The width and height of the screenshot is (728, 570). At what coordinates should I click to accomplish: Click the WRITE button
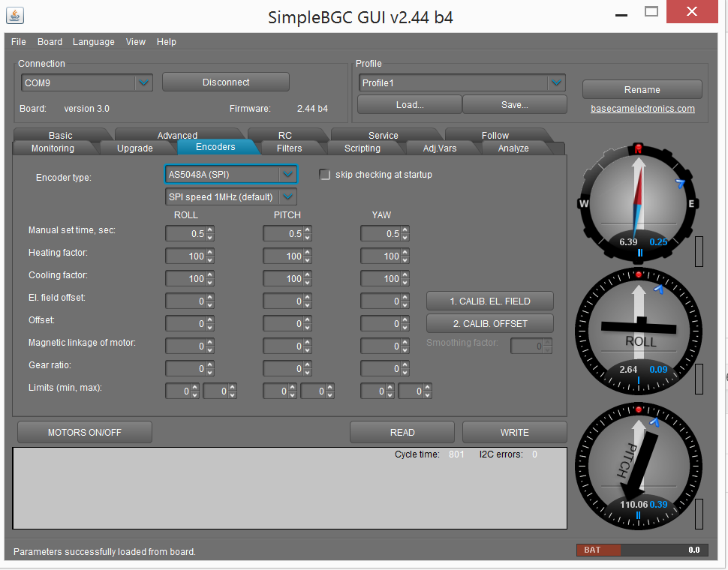click(514, 432)
